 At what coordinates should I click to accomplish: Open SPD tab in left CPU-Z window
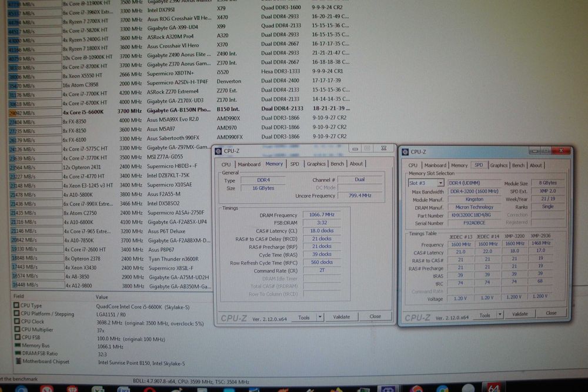pos(295,164)
